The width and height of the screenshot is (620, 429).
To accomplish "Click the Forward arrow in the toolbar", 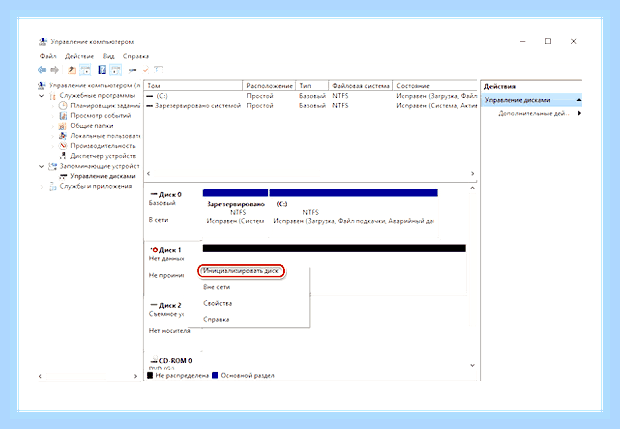I will [55, 70].
